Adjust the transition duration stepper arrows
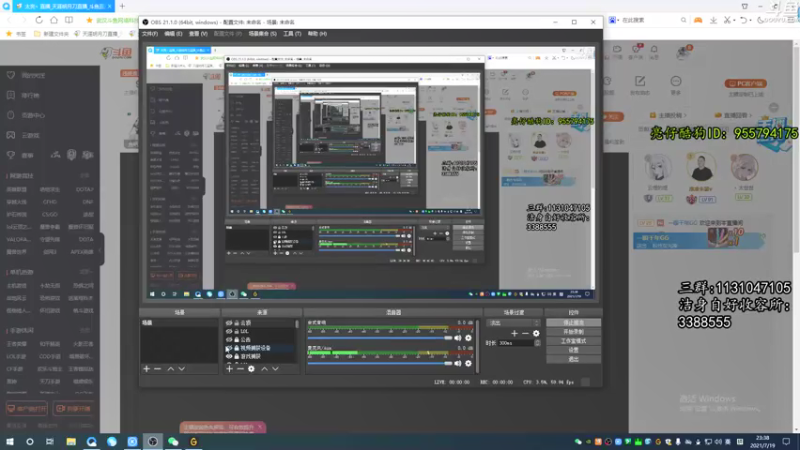800x450 pixels. coord(537,343)
